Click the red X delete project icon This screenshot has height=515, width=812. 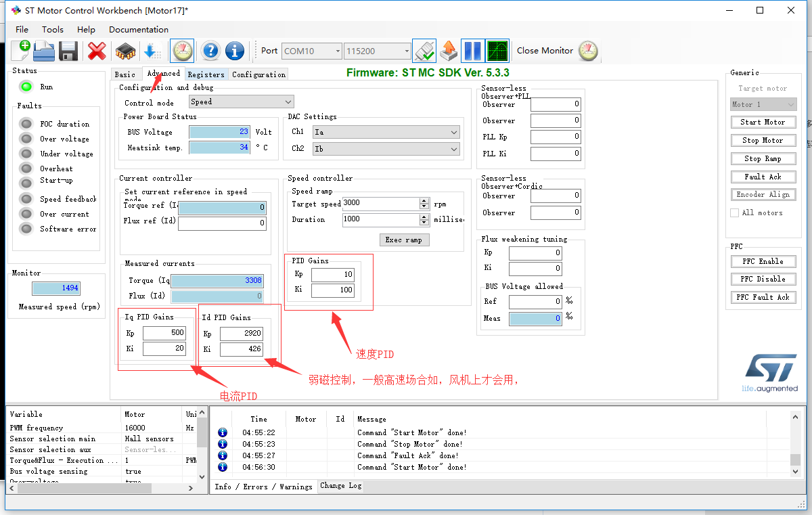96,51
